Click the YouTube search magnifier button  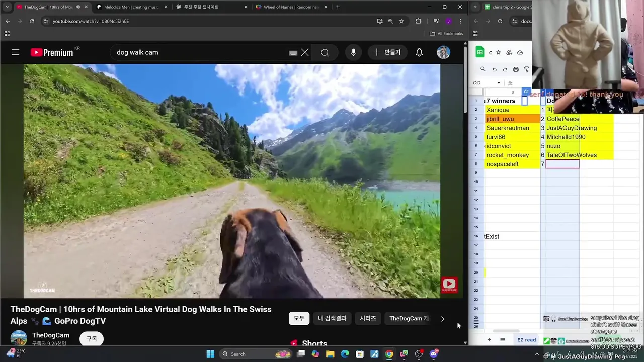tap(325, 52)
